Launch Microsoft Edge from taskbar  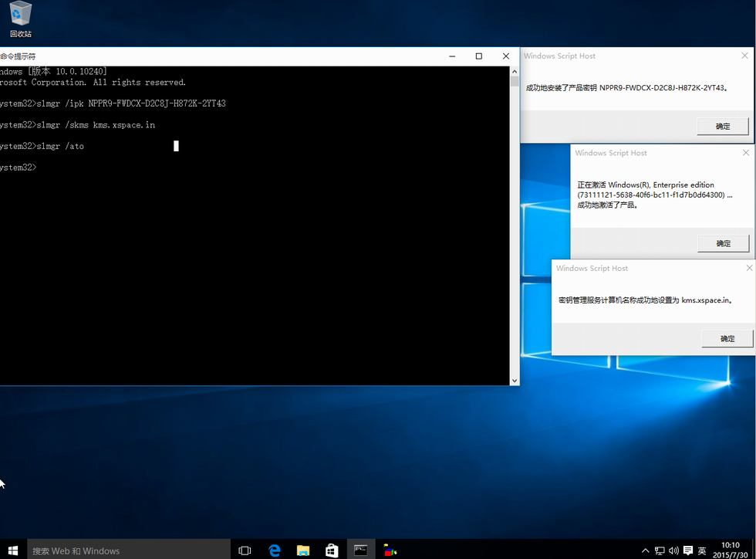(x=275, y=551)
